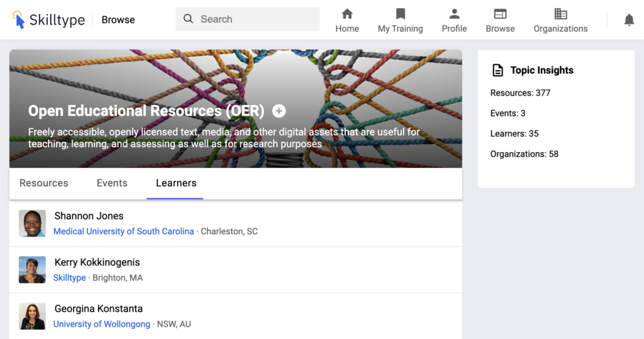This screenshot has height=339, width=644.
Task: Click the Topic Insights document icon
Action: click(x=497, y=70)
